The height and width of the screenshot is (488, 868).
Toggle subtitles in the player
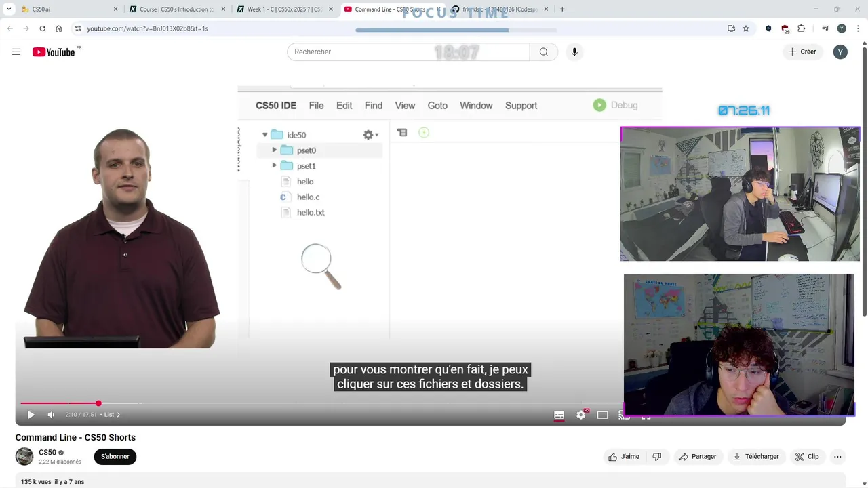(x=559, y=415)
